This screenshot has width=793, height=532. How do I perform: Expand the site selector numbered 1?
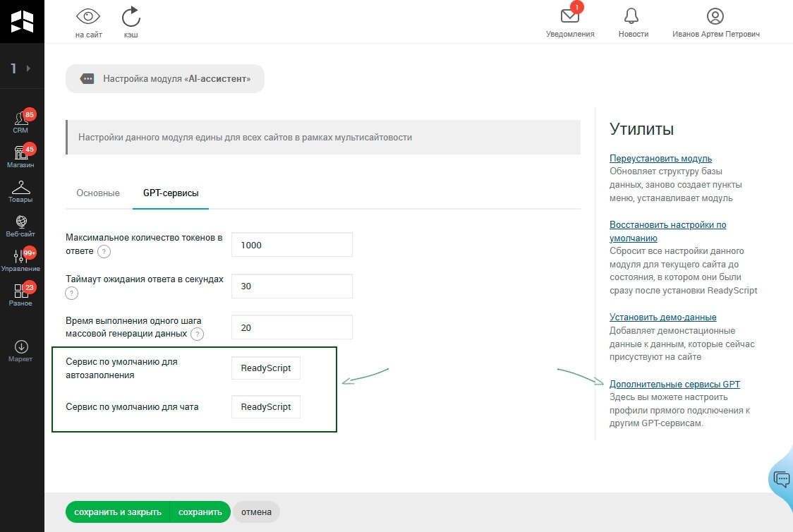tap(20, 68)
